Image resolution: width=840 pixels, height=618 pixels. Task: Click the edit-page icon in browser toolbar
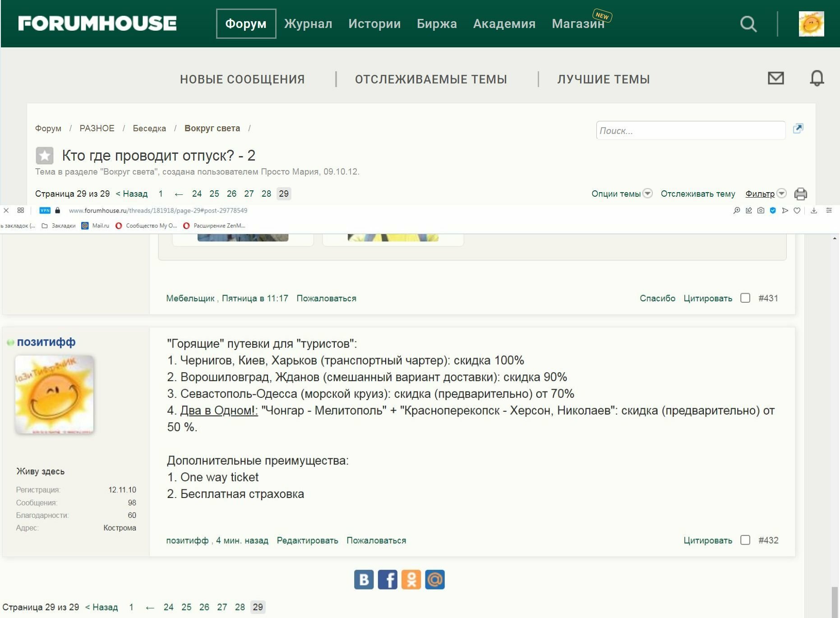tap(749, 211)
